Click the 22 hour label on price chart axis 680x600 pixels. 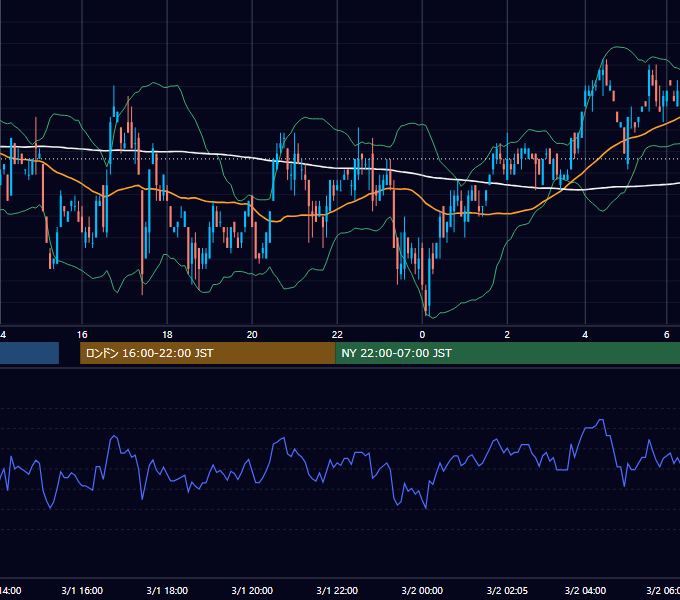click(337, 335)
